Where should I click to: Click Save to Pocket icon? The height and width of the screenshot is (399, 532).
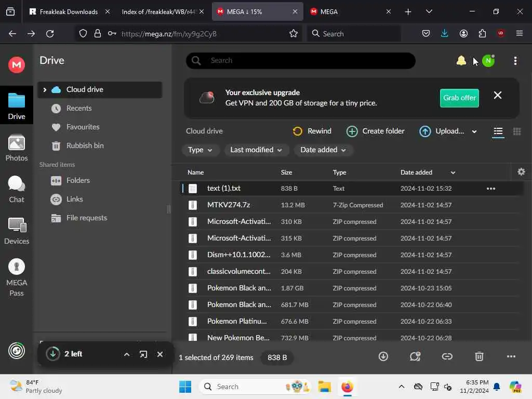(x=426, y=33)
